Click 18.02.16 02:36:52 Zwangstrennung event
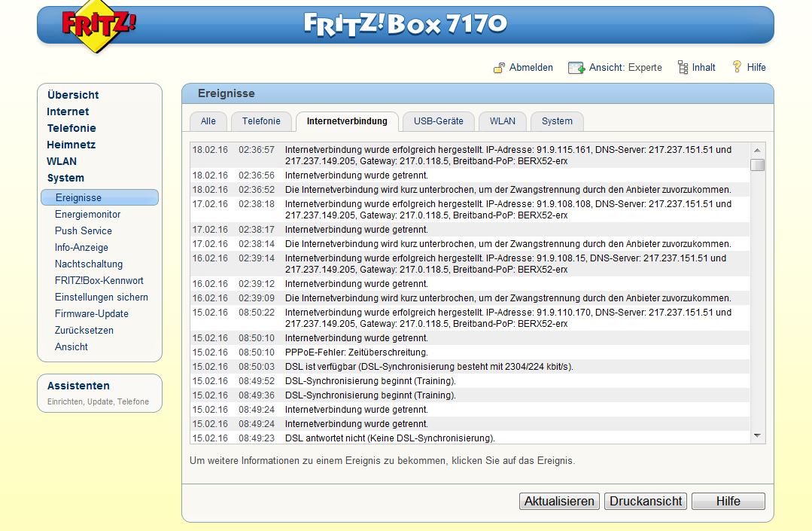812x531 pixels. [470, 190]
